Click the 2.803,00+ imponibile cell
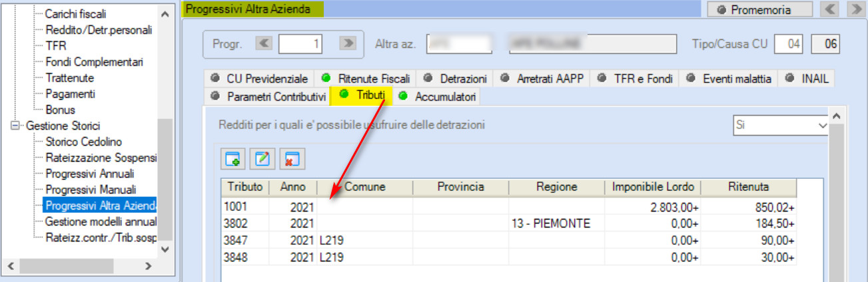The image size is (868, 282). (653, 207)
